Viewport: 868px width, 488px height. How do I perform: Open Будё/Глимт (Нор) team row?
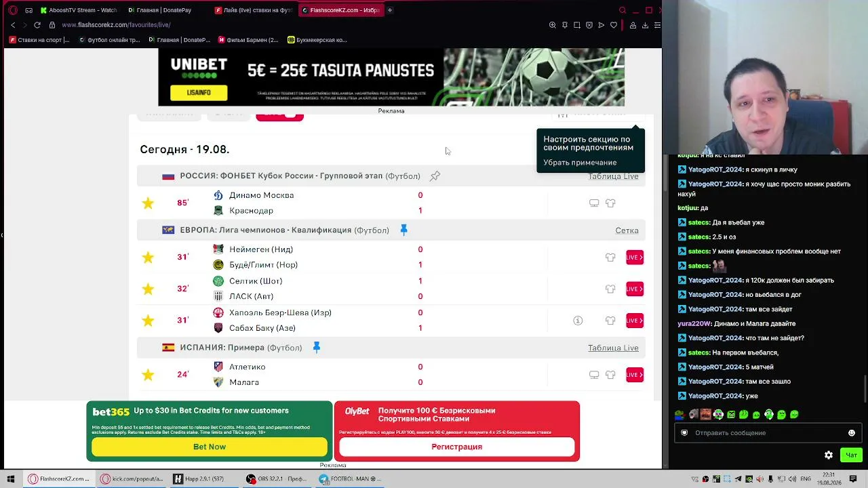(x=255, y=265)
